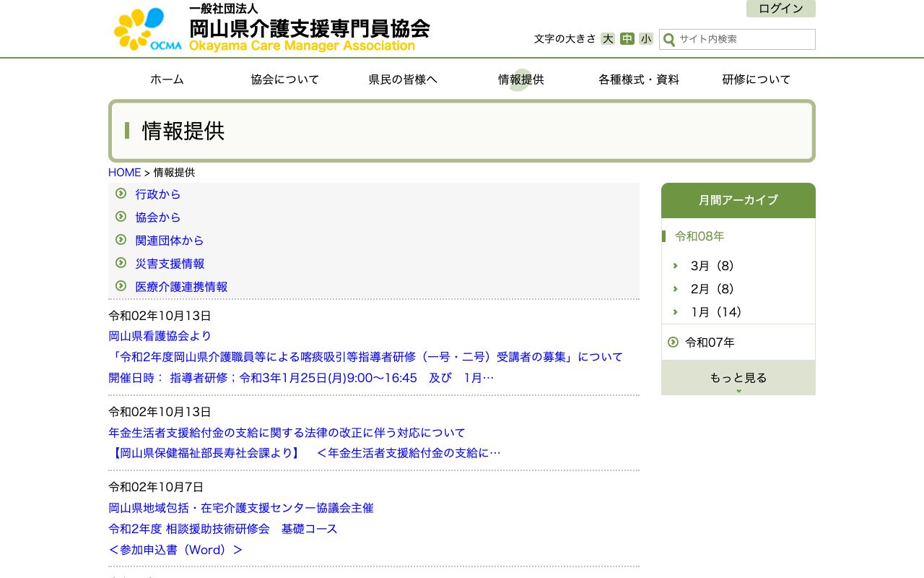Screen dimensions: 924x578
Task: Click the arrow icon beside 災害支援情報
Action: pos(121,263)
